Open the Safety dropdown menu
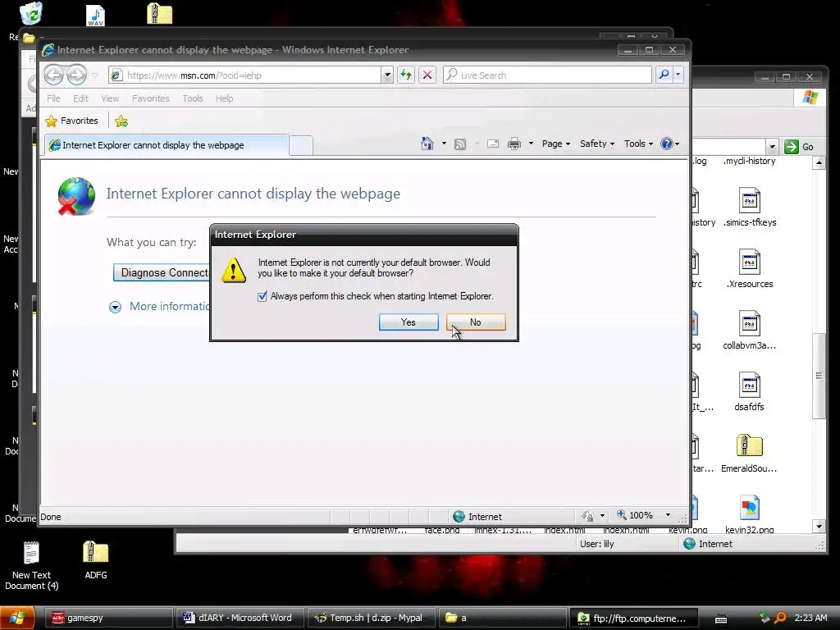The image size is (840, 630). click(x=597, y=144)
